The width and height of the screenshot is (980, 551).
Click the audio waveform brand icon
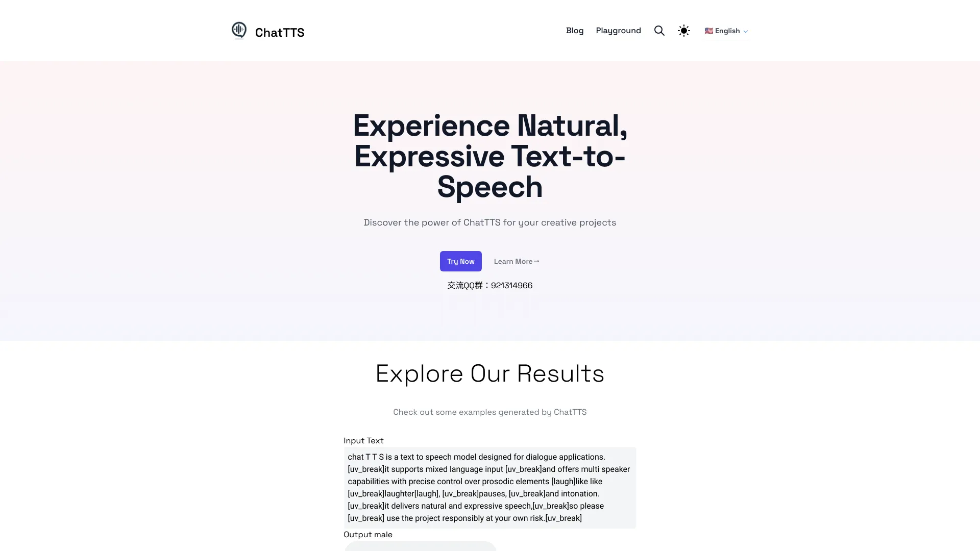click(239, 30)
